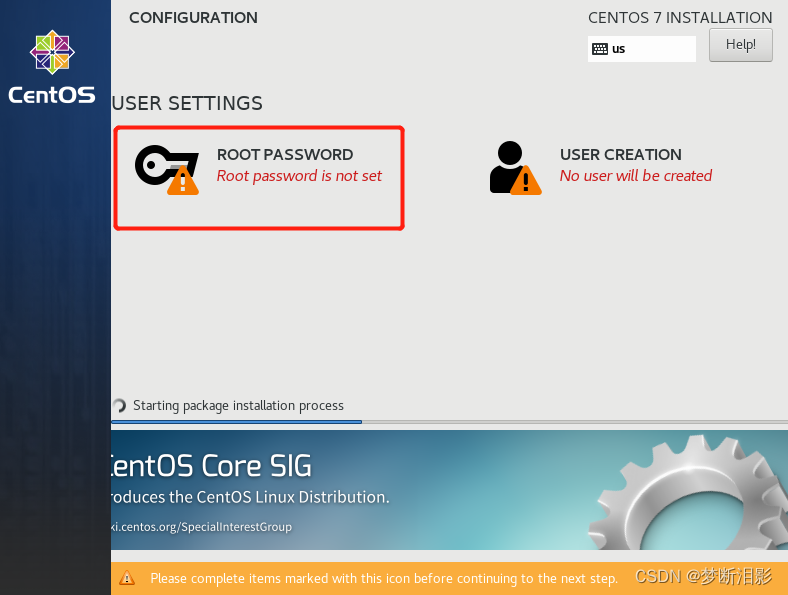The image size is (788, 595).
Task: Click the USER SETTINGS section heading
Action: point(187,104)
